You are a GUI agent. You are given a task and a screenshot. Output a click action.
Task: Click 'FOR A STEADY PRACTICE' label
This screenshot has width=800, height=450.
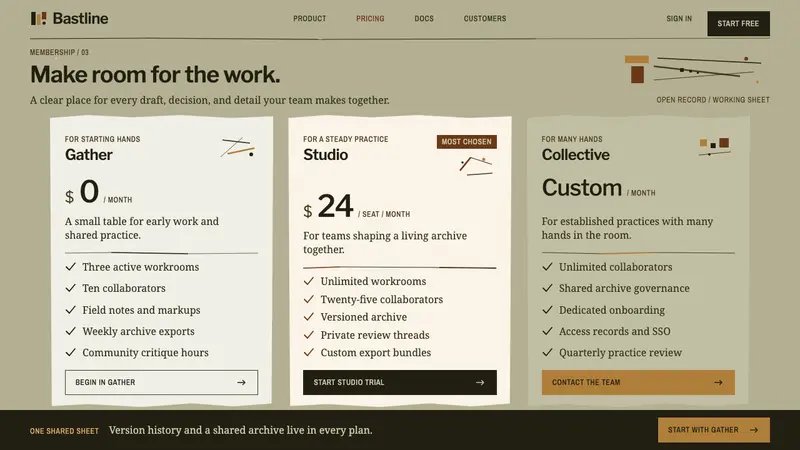[x=345, y=139]
